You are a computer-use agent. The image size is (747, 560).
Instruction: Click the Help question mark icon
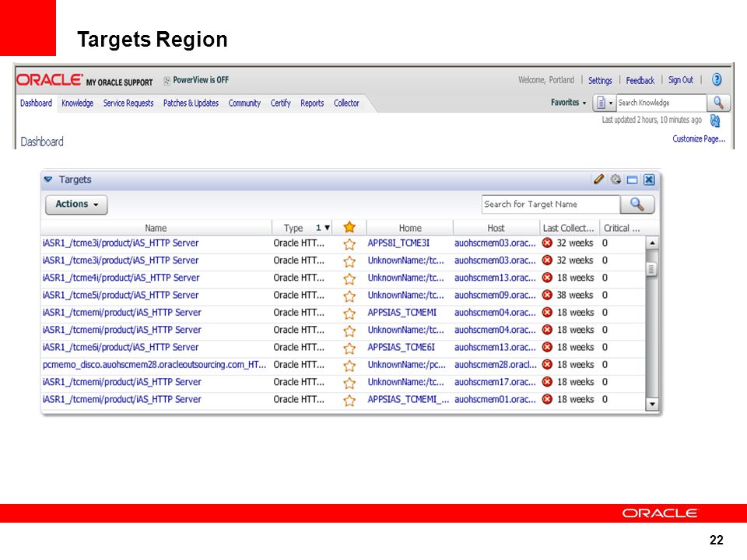point(717,79)
